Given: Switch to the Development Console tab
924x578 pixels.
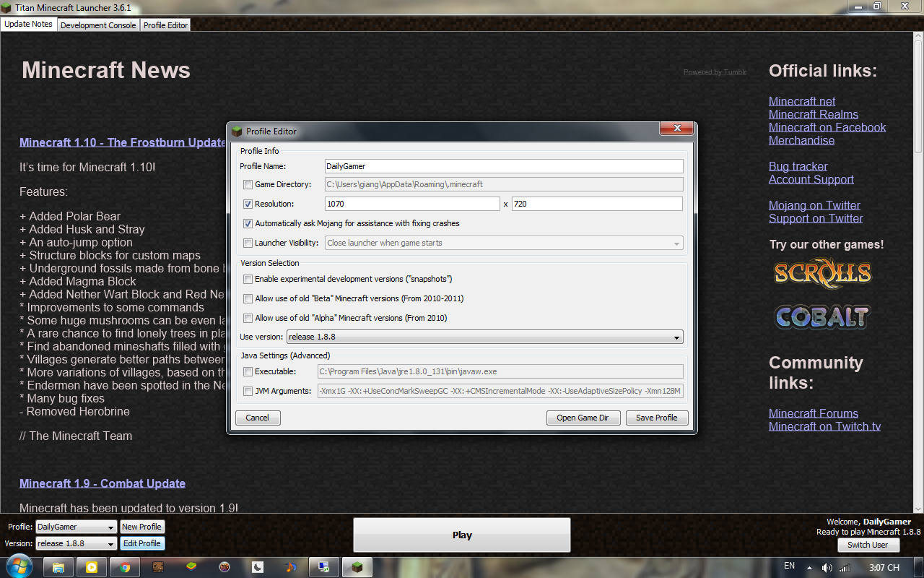Looking at the screenshot, I should point(98,25).
